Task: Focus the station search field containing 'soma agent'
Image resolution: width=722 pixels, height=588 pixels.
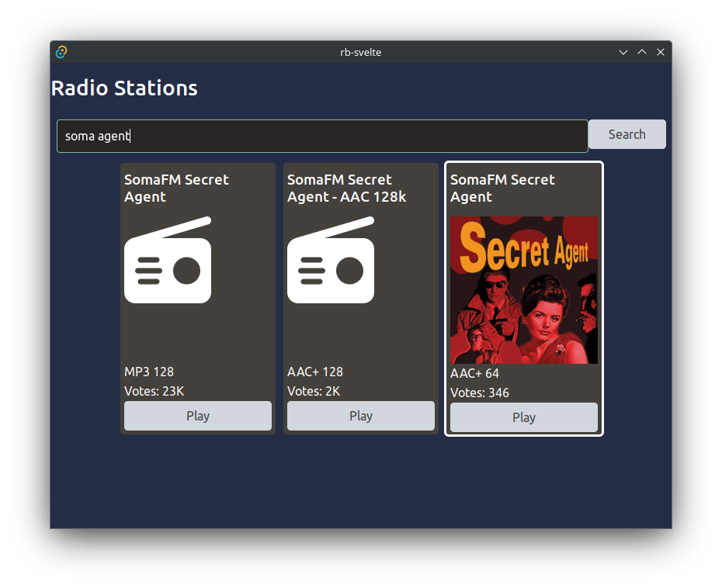Action: pyautogui.click(x=322, y=136)
